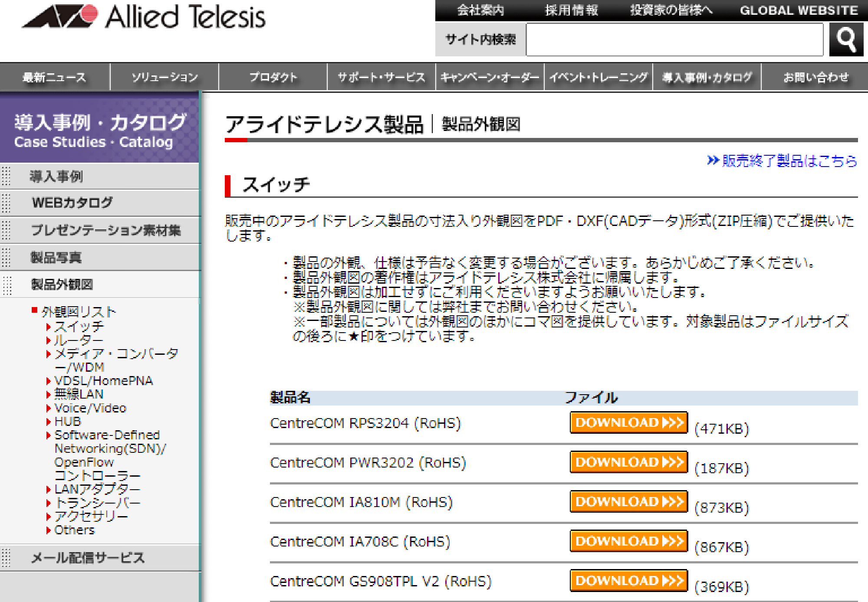Open スイッチ sidebar sublink

pyautogui.click(x=79, y=326)
